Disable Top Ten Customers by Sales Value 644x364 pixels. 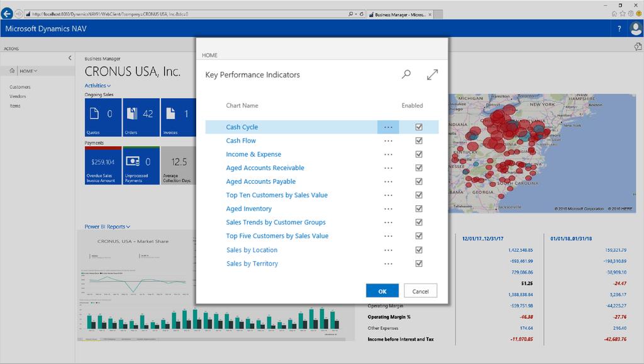click(418, 195)
